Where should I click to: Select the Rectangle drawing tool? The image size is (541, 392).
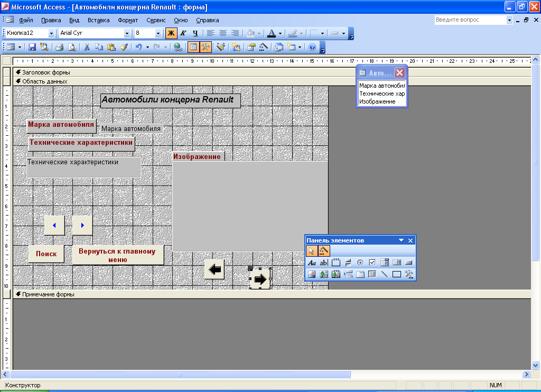click(x=397, y=274)
